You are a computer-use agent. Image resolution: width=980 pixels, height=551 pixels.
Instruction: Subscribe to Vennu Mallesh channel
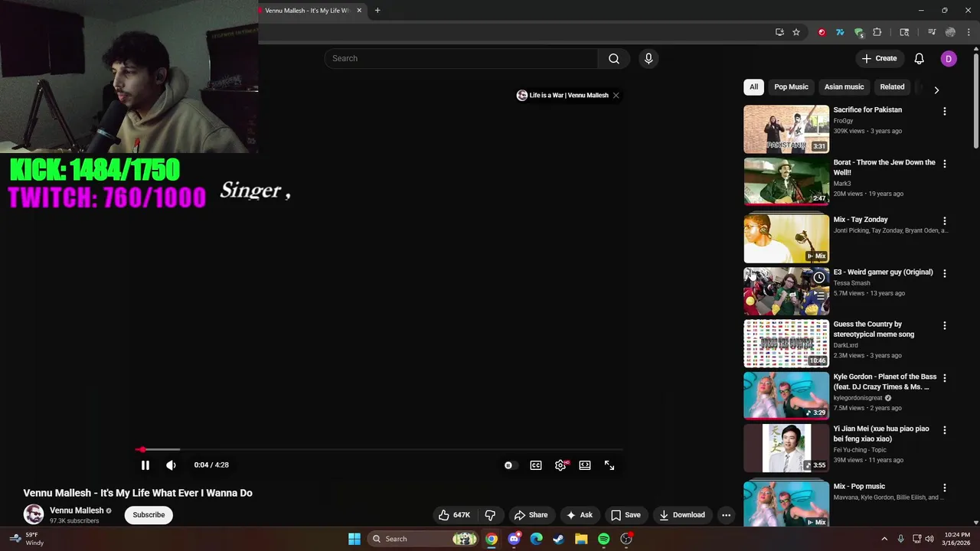point(149,515)
